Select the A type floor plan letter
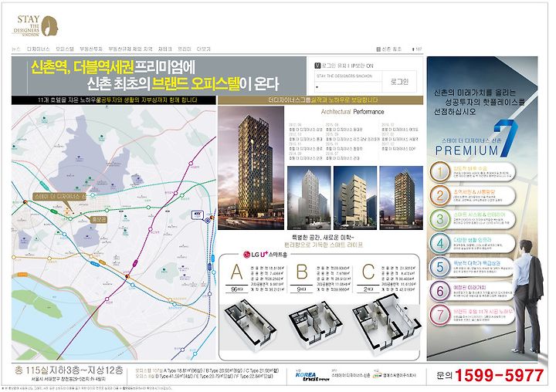This screenshot has height=392, width=556. click(236, 272)
